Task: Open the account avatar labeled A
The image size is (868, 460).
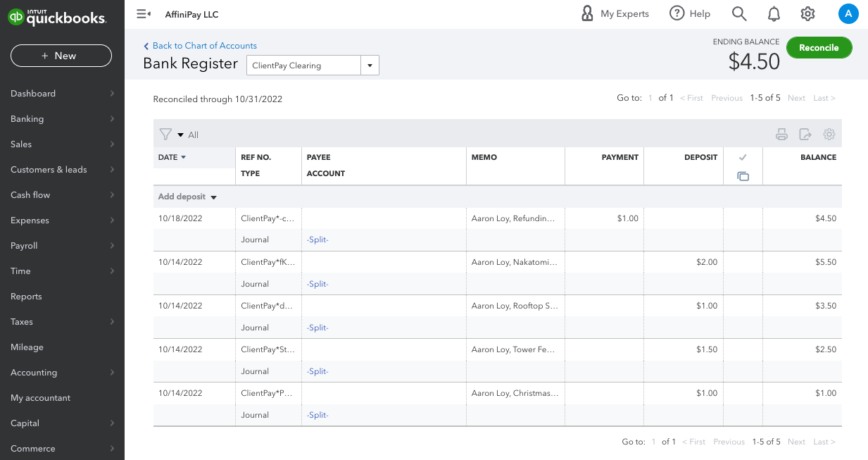Action: coord(848,13)
